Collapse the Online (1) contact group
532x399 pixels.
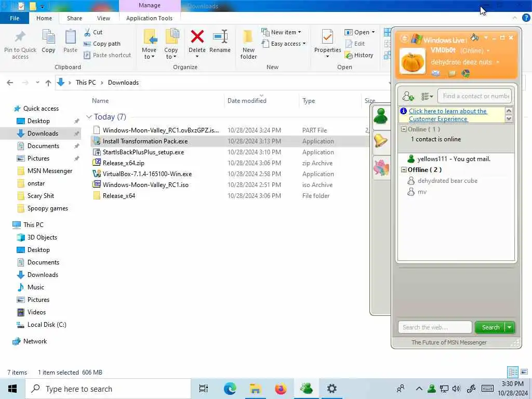(x=404, y=129)
